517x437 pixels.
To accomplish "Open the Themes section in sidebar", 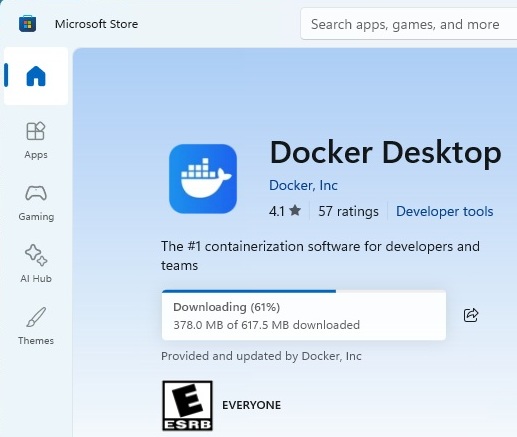I will click(x=36, y=326).
